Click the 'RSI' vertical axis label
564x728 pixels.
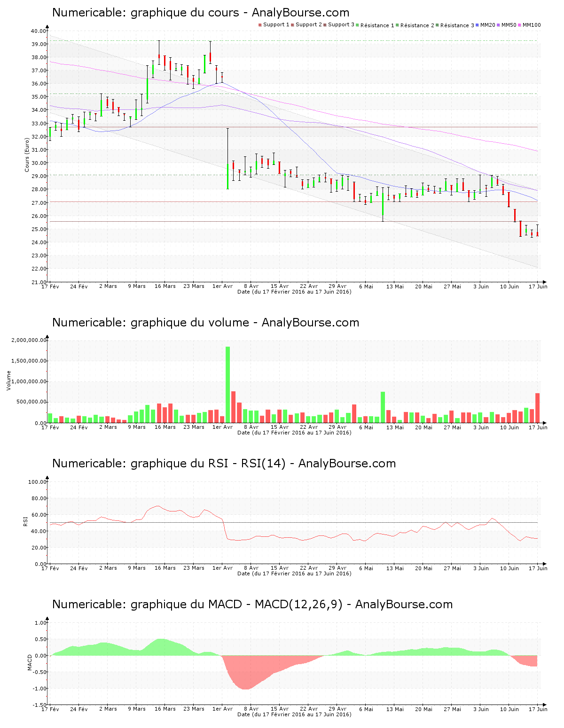coord(25,521)
